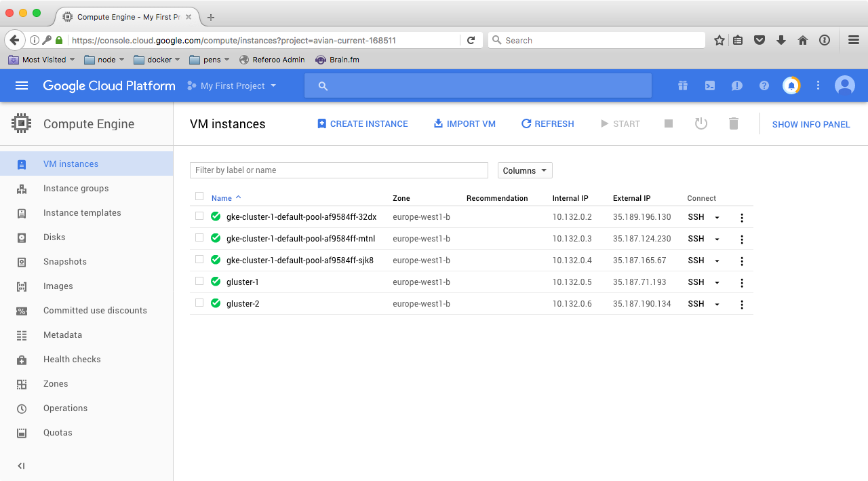Focus the Cloud Platform search bar

tap(478, 85)
